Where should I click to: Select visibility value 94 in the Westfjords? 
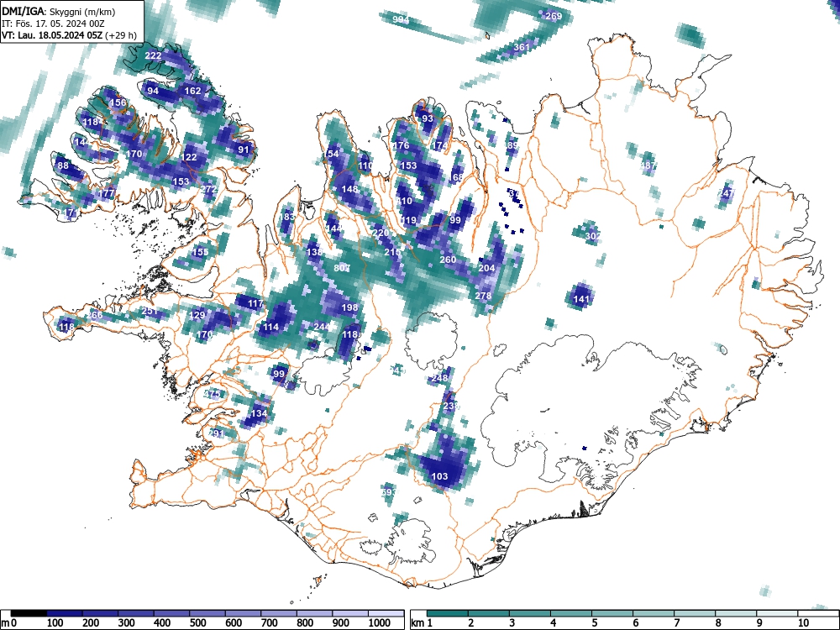coord(153,91)
